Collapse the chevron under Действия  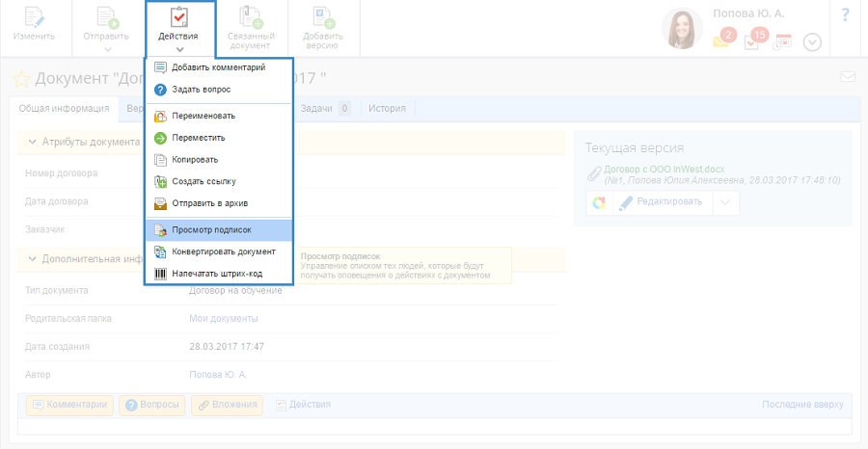(180, 49)
